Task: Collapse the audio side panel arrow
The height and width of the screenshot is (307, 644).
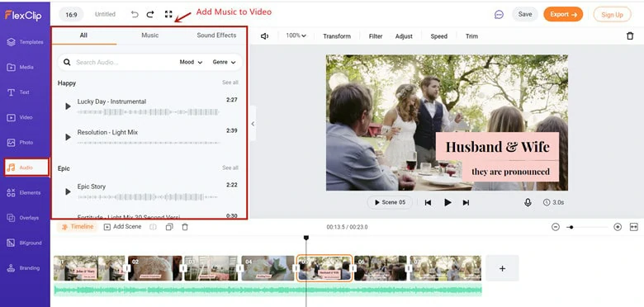Action: point(253,124)
